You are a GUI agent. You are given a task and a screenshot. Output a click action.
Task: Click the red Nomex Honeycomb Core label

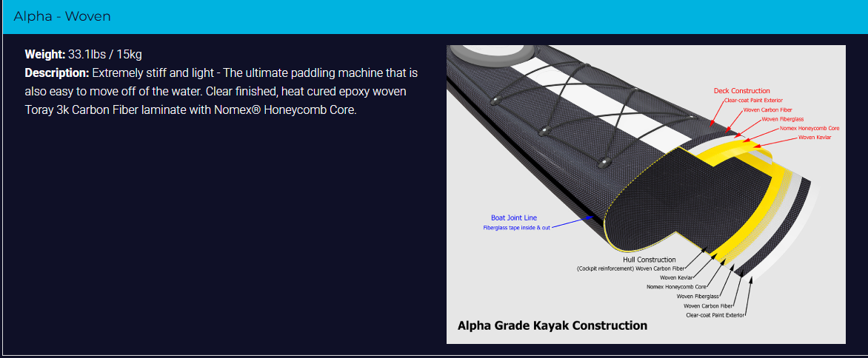(809, 128)
